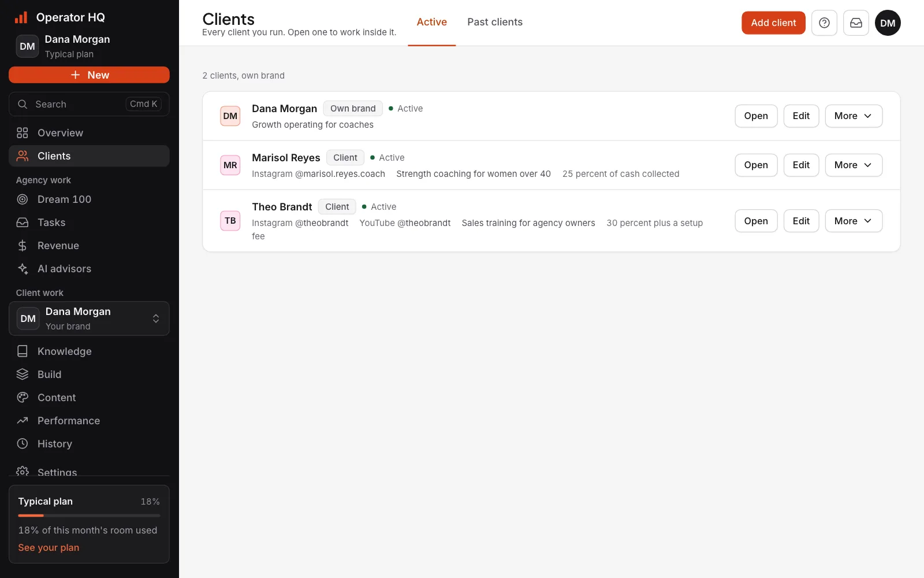Click the Clients people icon in sidebar
The image size is (924, 578).
click(x=23, y=156)
